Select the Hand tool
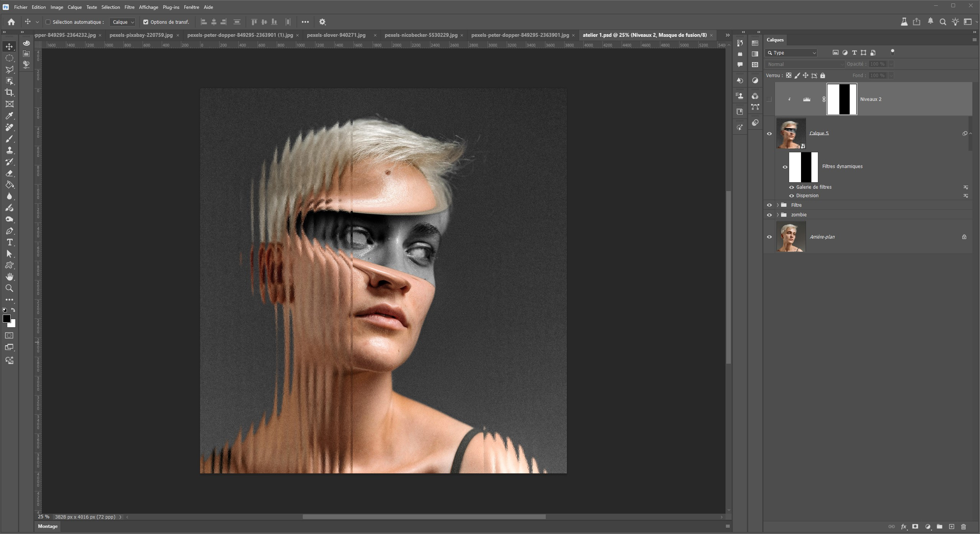This screenshot has width=980, height=534. pyautogui.click(x=10, y=277)
